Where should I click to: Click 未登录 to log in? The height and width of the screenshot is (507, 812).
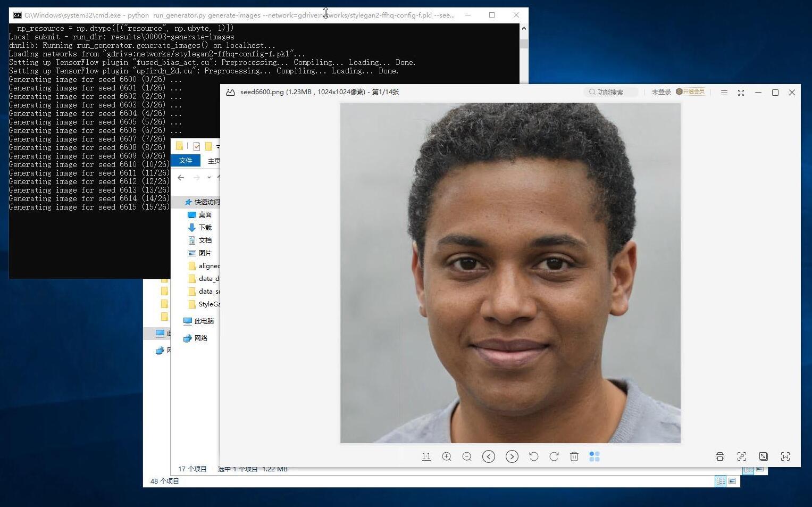[x=661, y=92]
